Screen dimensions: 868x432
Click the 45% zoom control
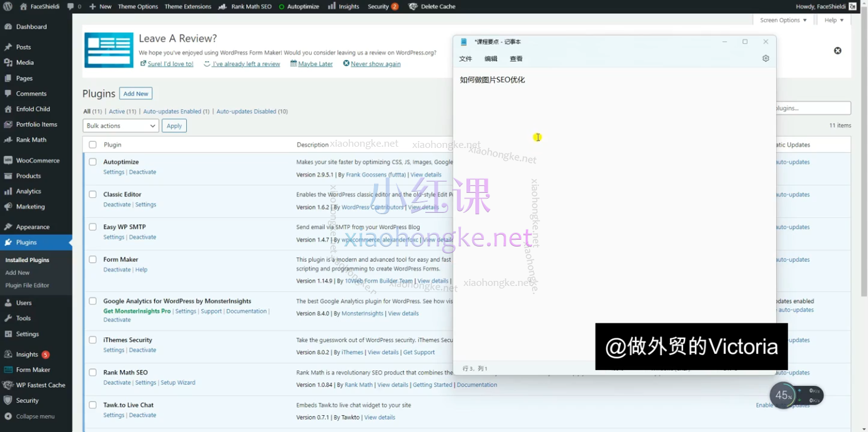[x=782, y=395]
